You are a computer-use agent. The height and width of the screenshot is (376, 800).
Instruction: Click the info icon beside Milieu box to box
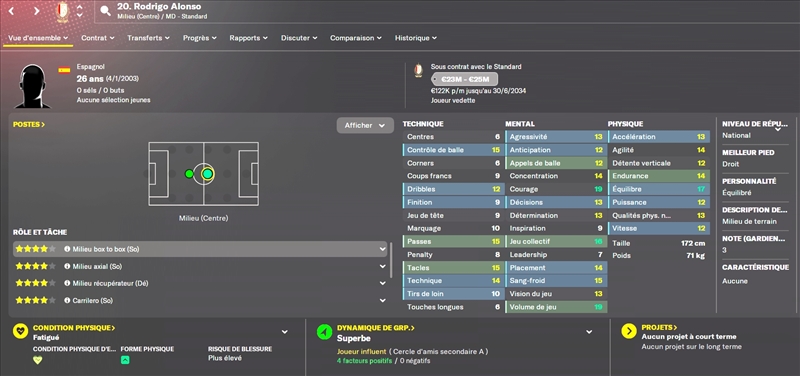click(67, 249)
